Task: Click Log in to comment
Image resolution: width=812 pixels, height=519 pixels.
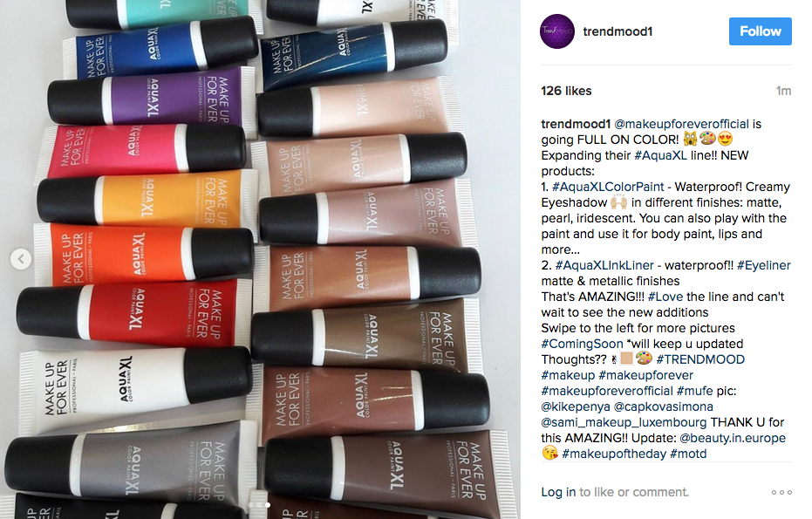Action: pyautogui.click(x=558, y=492)
